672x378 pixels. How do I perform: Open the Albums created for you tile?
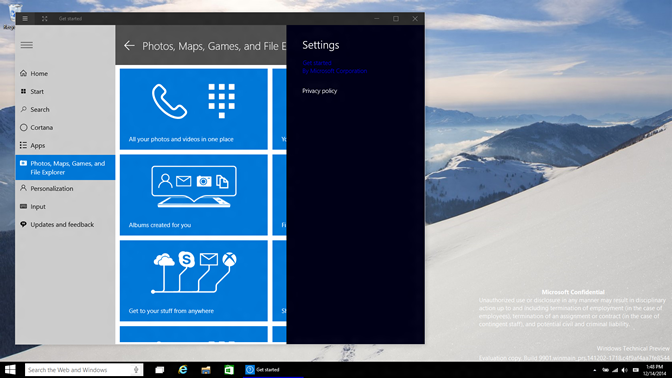coord(194,195)
